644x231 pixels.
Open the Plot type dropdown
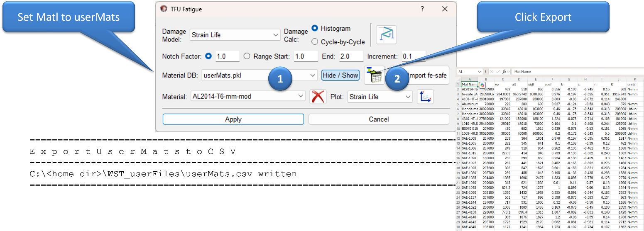(x=408, y=97)
